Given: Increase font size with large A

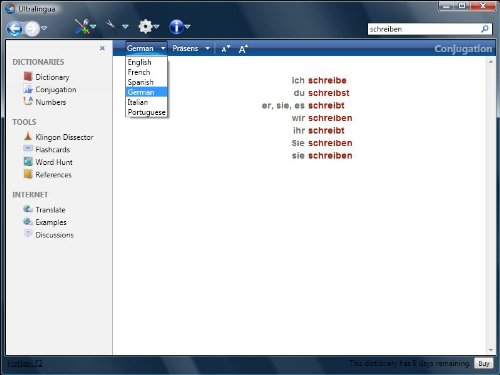Looking at the screenshot, I should [x=243, y=49].
